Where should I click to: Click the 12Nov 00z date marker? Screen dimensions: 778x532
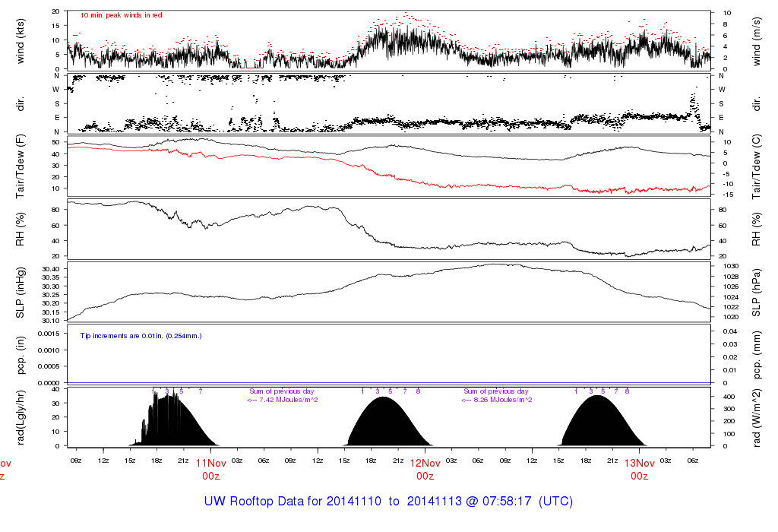pos(425,469)
